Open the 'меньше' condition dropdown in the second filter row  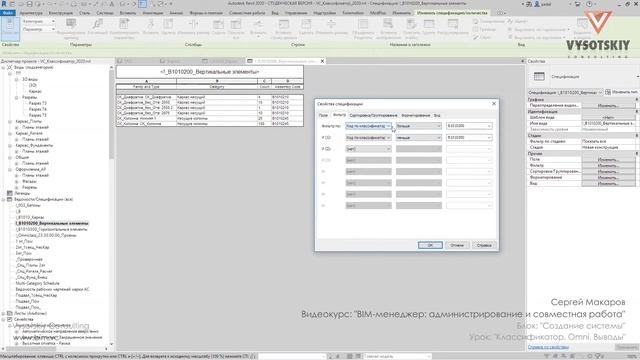click(419, 138)
